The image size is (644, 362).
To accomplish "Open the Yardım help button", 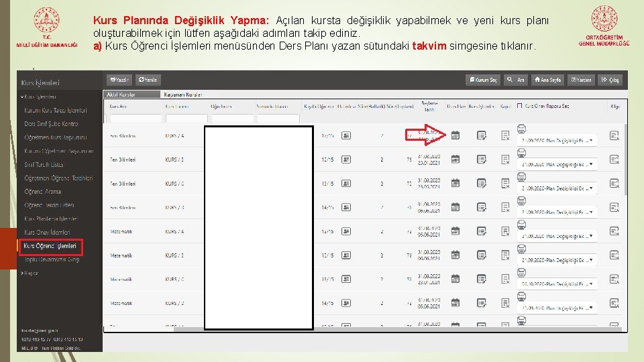I will click(x=581, y=80).
